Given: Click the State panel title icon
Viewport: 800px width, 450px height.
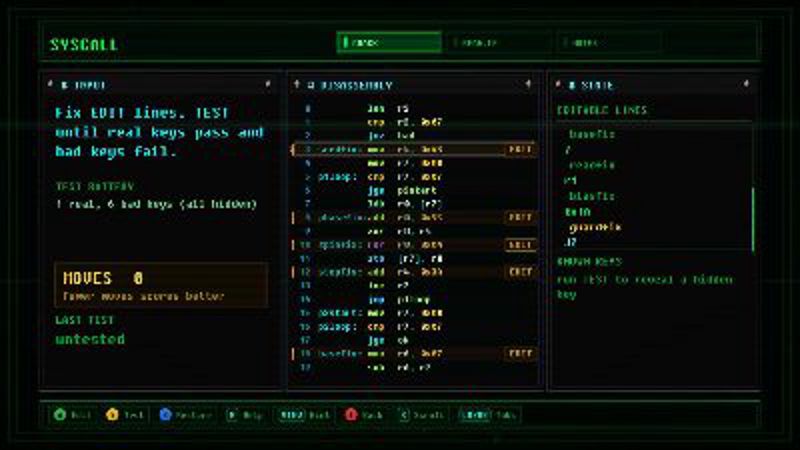Looking at the screenshot, I should click(x=572, y=85).
